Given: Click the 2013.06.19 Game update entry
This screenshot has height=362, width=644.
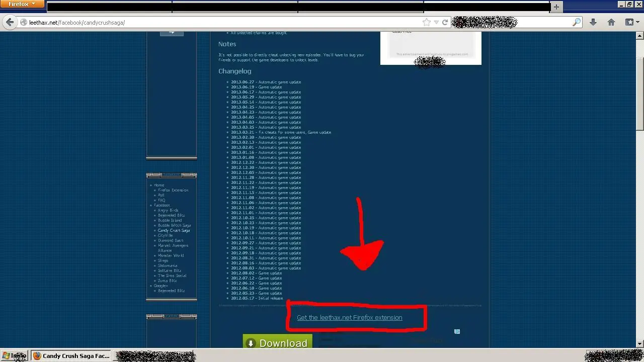Looking at the screenshot, I should pyautogui.click(x=257, y=87).
